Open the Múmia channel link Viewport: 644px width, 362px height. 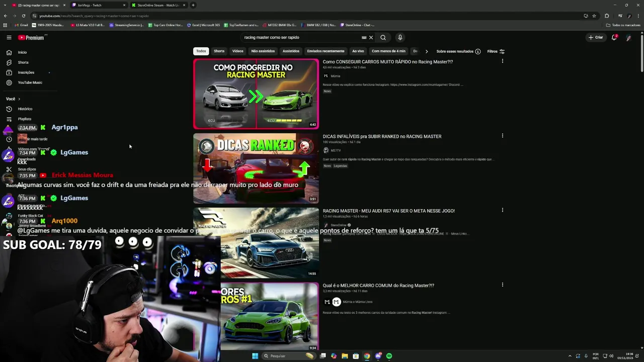pyautogui.click(x=336, y=76)
